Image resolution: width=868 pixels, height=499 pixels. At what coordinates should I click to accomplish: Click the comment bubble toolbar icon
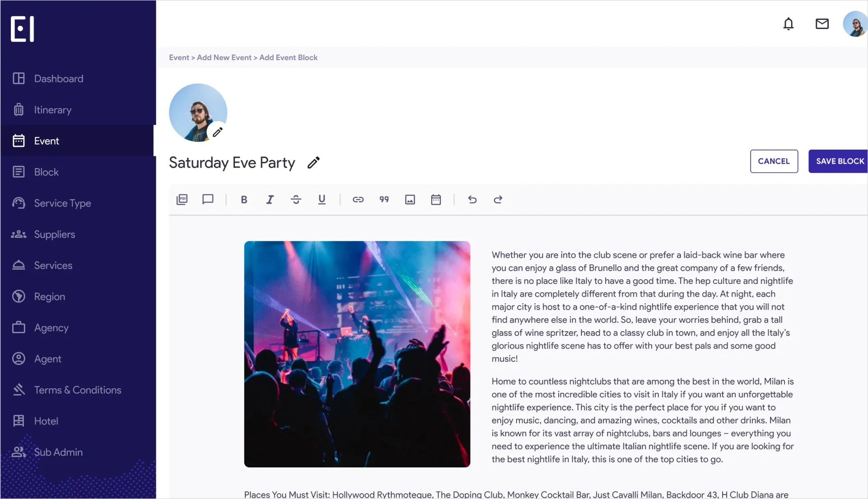(x=208, y=199)
